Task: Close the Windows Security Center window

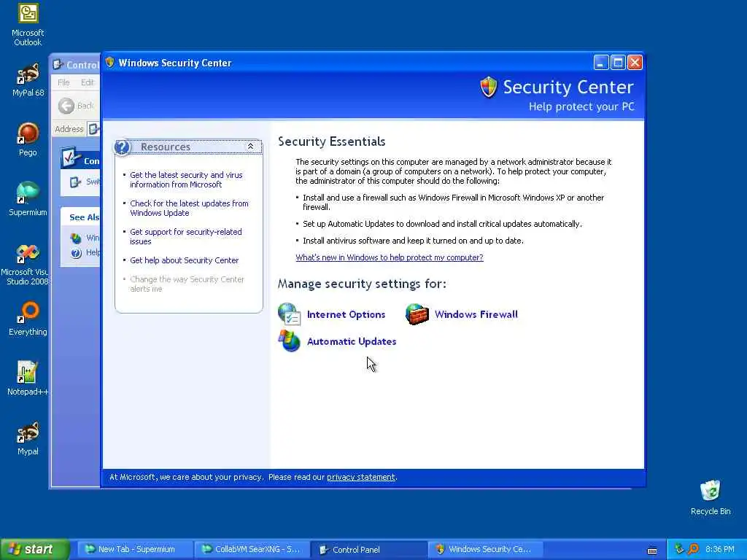Action: tap(635, 63)
